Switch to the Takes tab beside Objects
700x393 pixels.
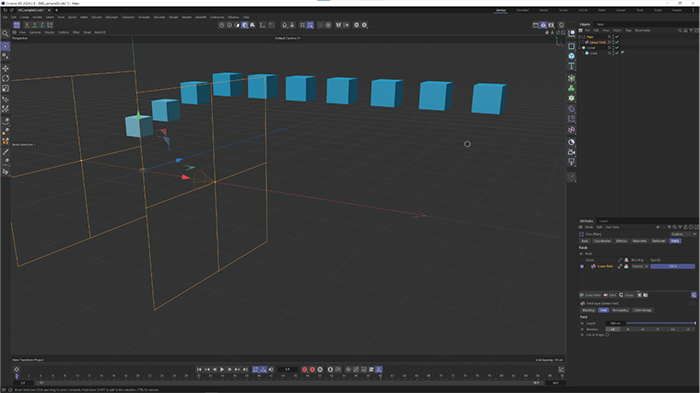[x=600, y=24]
